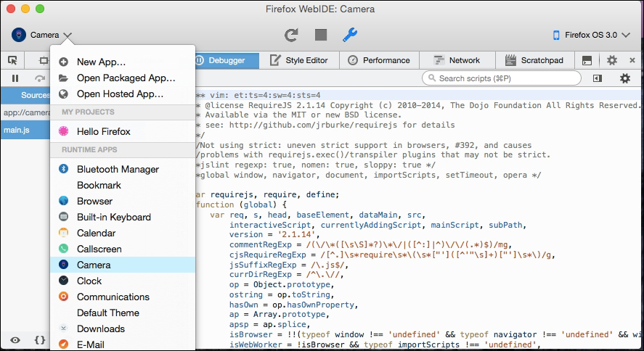The width and height of the screenshot is (644, 351).
Task: Select the Sources pane tab
Action: (25, 95)
